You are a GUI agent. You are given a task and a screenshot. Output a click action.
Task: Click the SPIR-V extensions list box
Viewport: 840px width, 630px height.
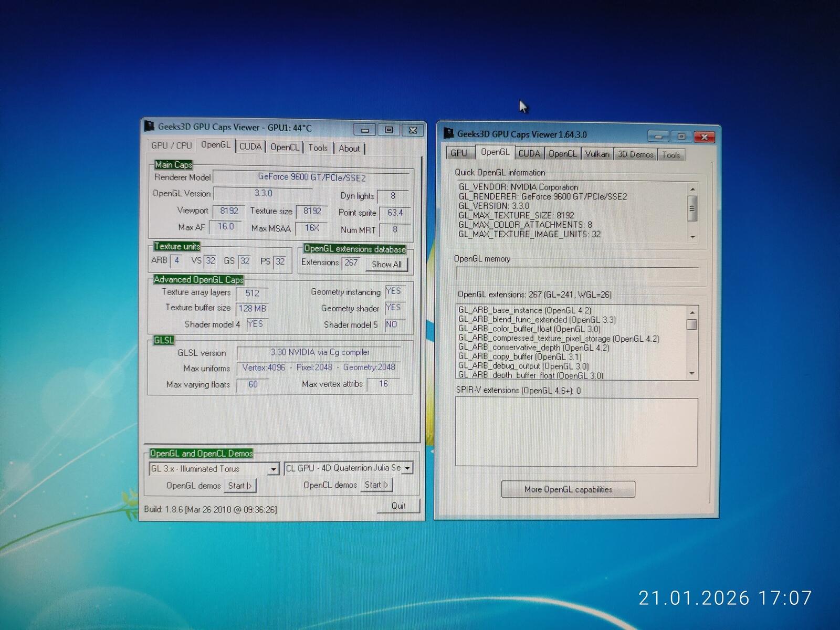[576, 432]
